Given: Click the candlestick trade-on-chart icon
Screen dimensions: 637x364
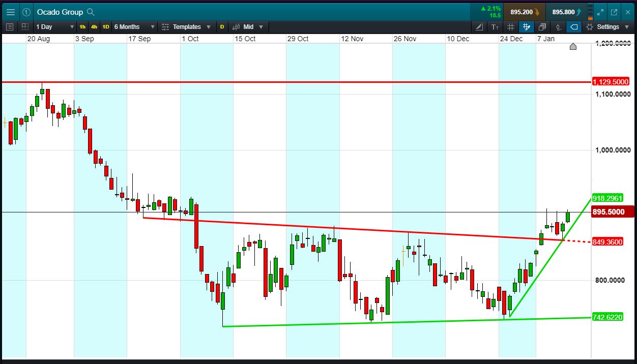Looking at the screenshot, I should [x=558, y=26].
